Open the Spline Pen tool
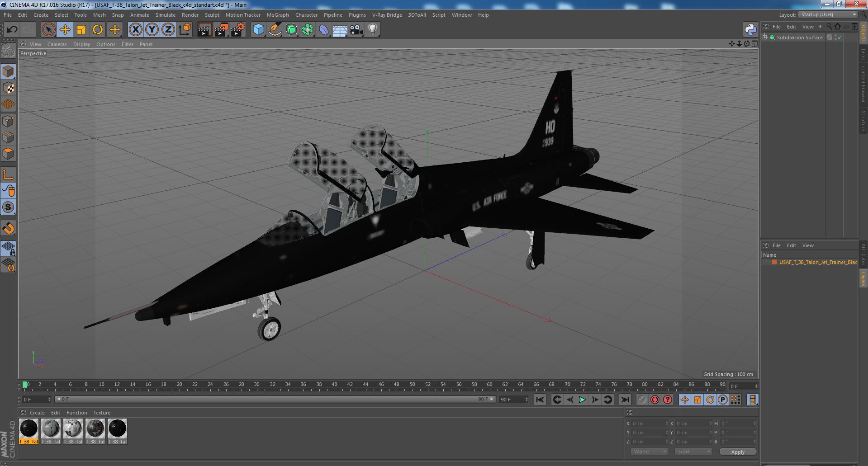Image resolution: width=868 pixels, height=466 pixels. pyautogui.click(x=275, y=30)
